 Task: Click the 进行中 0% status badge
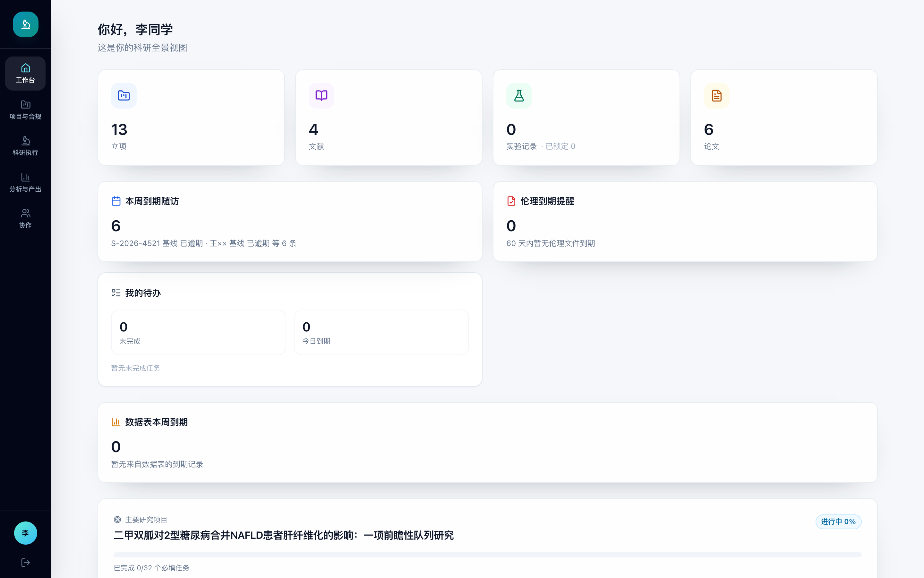(838, 521)
